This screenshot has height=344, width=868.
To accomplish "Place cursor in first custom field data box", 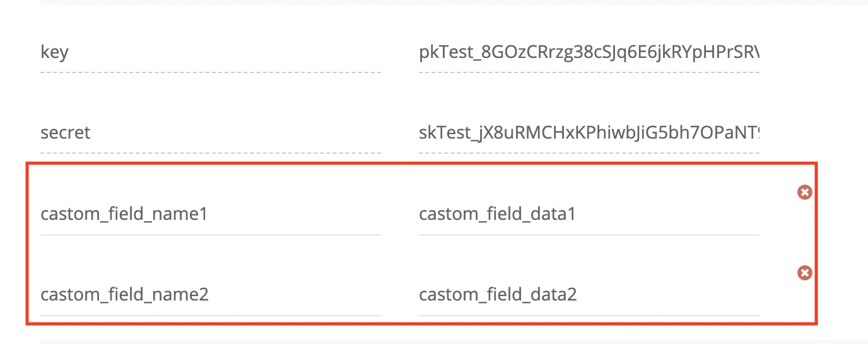I will click(589, 215).
